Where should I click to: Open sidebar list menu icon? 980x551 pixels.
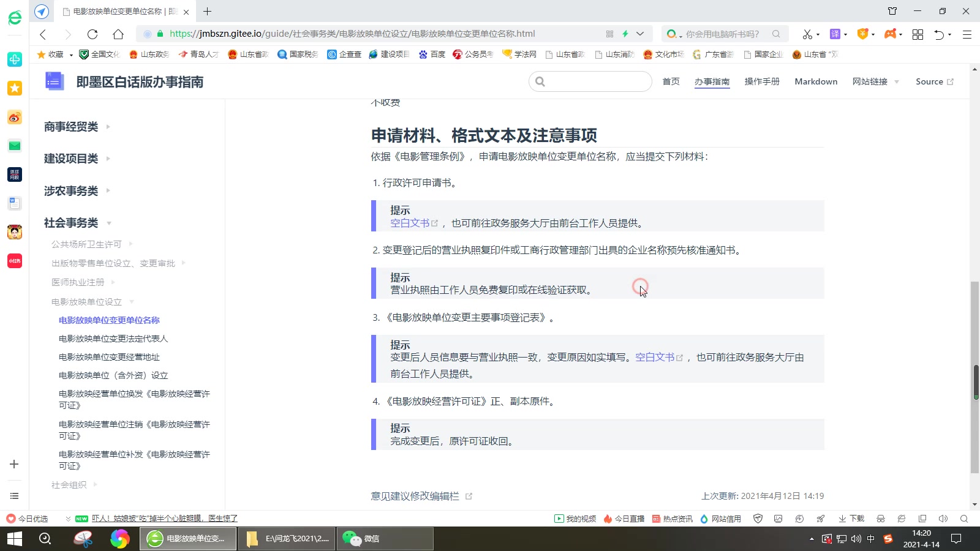pyautogui.click(x=14, y=496)
